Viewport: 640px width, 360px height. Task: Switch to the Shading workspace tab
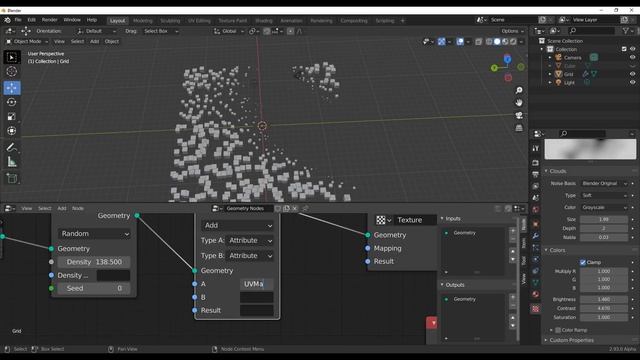point(264,21)
